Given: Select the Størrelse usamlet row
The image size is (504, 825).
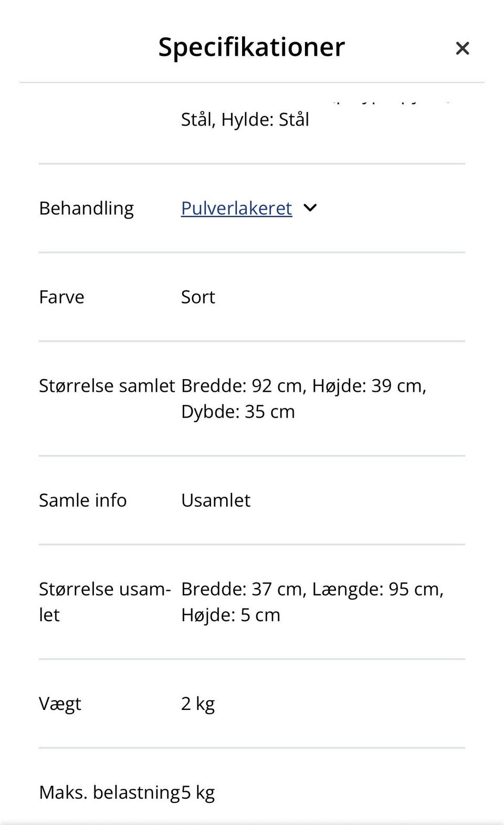Looking at the screenshot, I should [106, 601].
